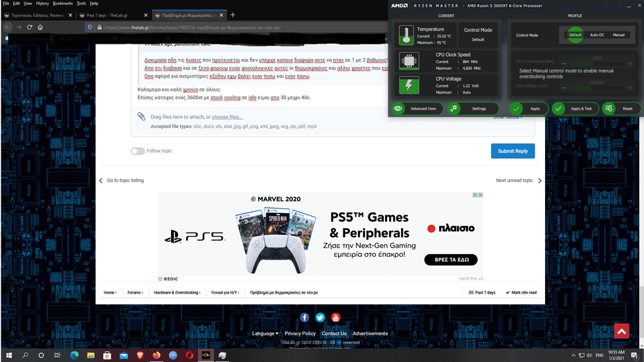Screen dimensions: 644x362
Task: Open the Firefox Bookmarks menu
Action: 63,3
